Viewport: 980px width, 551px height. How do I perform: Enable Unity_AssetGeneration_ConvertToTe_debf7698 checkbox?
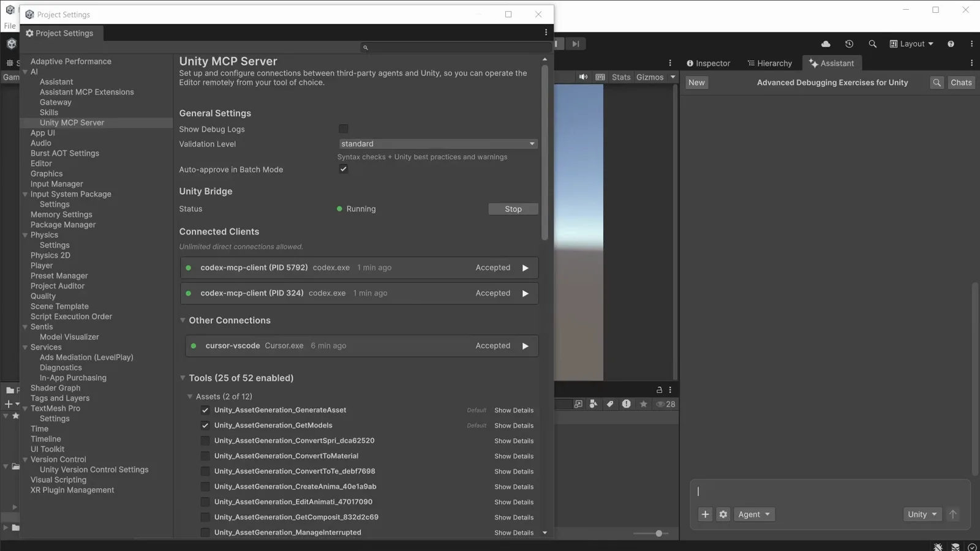click(205, 471)
